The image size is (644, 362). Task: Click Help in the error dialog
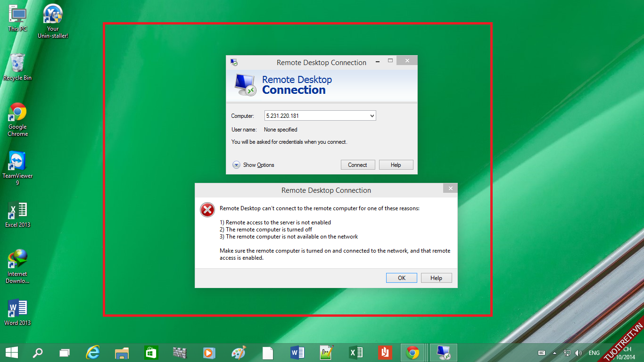(436, 278)
